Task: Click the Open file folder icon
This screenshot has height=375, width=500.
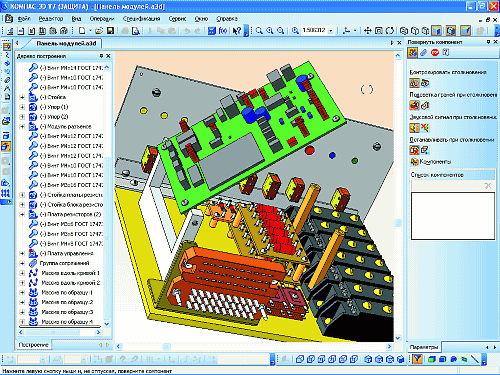Action: (99, 31)
